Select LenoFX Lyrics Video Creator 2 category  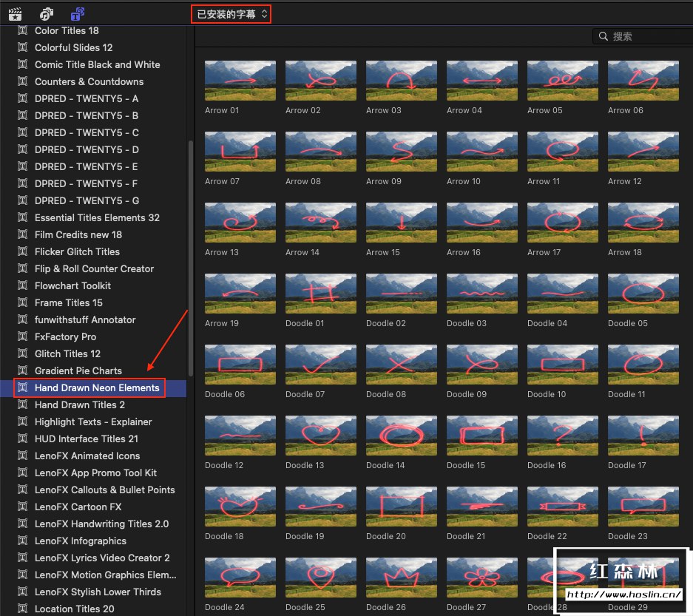[102, 558]
